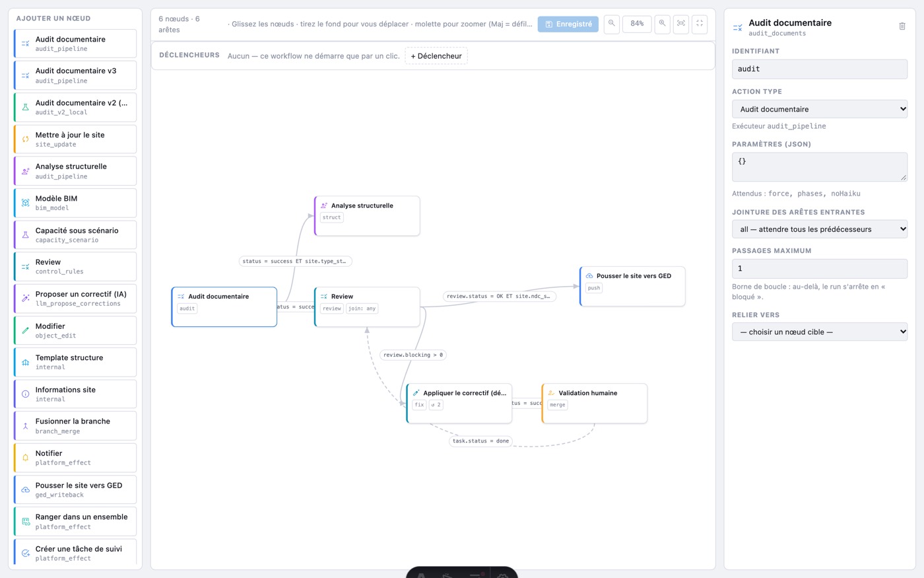The width and height of the screenshot is (924, 578).
Task: Add the Audit documentaire v3 node from sidebar
Action: coord(75,75)
